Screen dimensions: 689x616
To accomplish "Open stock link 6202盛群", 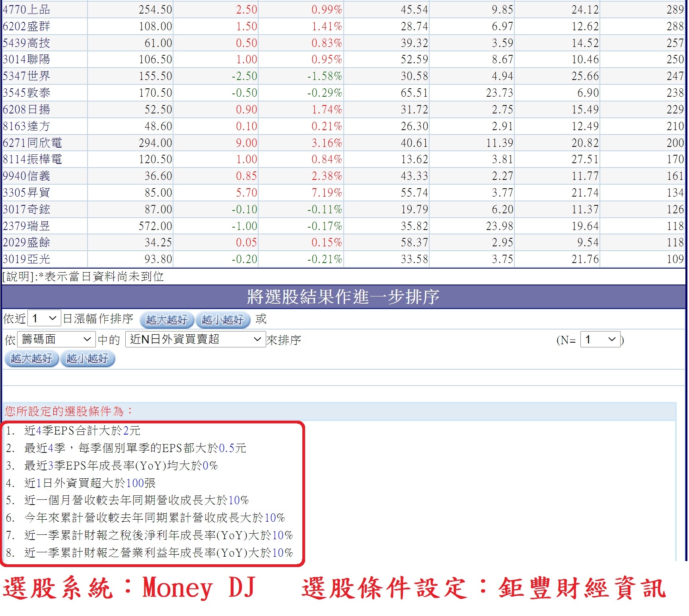I will click(27, 26).
